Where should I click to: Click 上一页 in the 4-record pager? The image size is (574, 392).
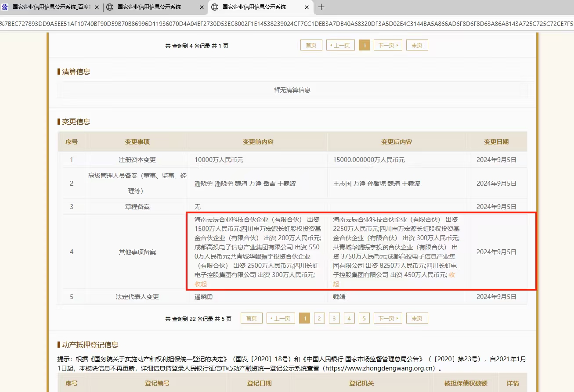(340, 45)
